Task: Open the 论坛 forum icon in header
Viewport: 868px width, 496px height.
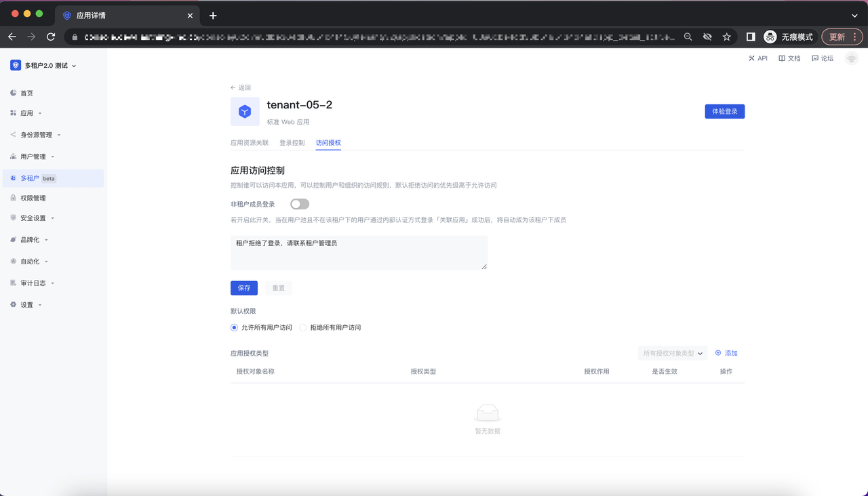Action: click(815, 58)
